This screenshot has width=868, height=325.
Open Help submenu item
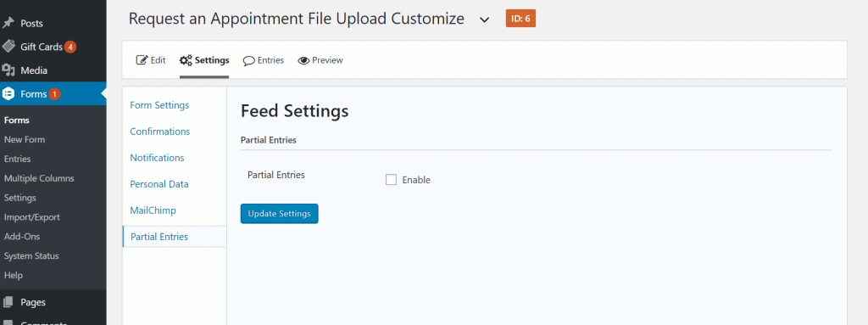point(14,276)
